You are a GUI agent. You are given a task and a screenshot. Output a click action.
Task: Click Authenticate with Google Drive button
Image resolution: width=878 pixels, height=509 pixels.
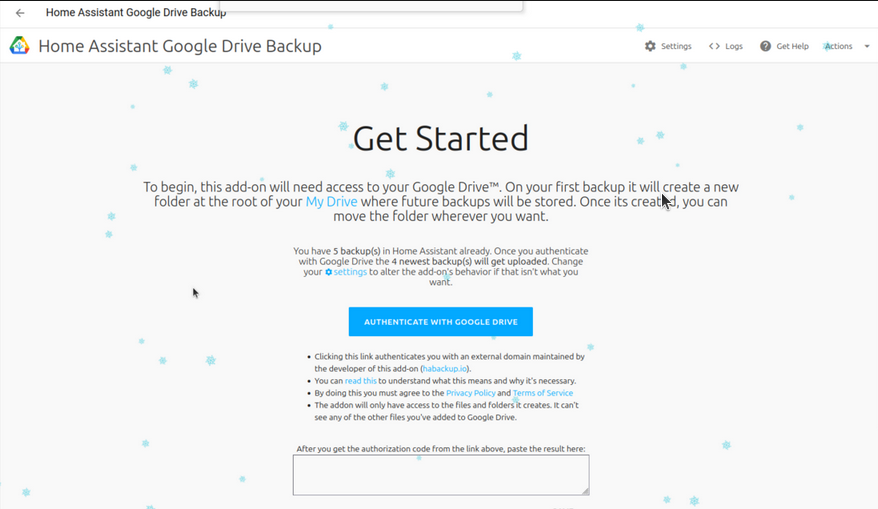click(441, 321)
